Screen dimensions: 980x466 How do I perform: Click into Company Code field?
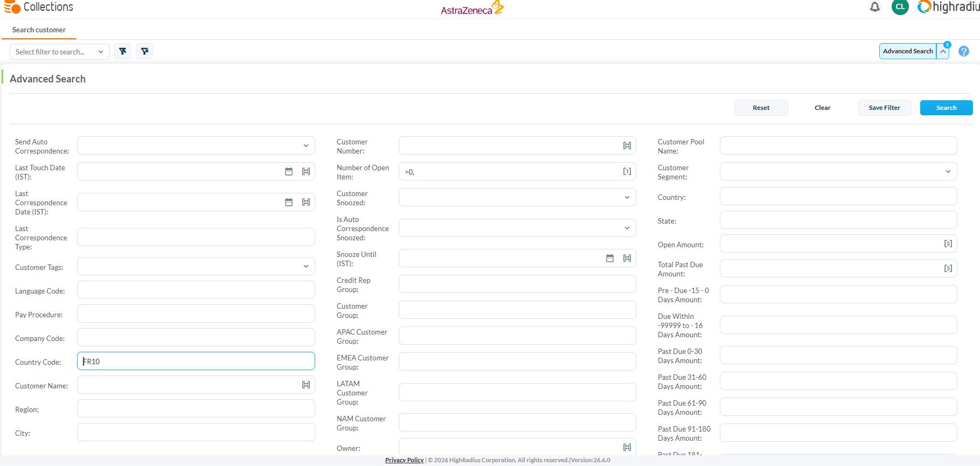pos(196,337)
